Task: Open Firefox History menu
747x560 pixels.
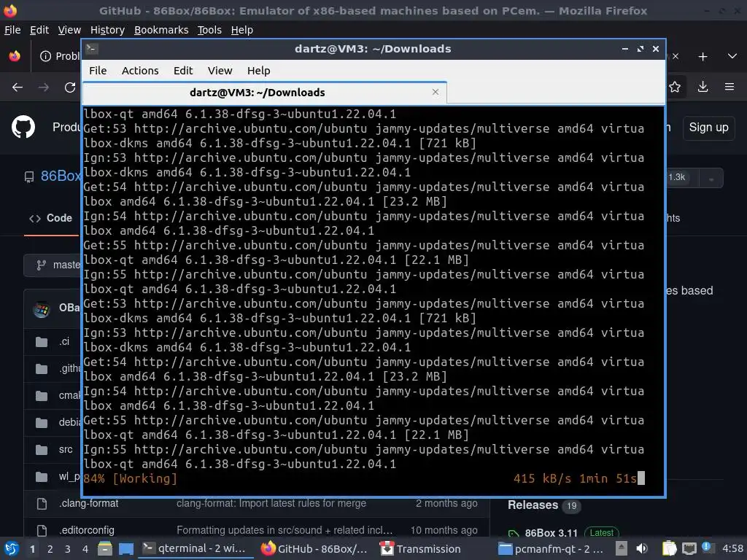Action: pos(107,30)
